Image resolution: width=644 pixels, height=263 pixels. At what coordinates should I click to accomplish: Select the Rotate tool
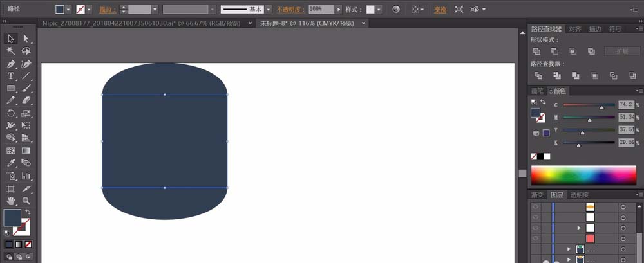(x=11, y=113)
